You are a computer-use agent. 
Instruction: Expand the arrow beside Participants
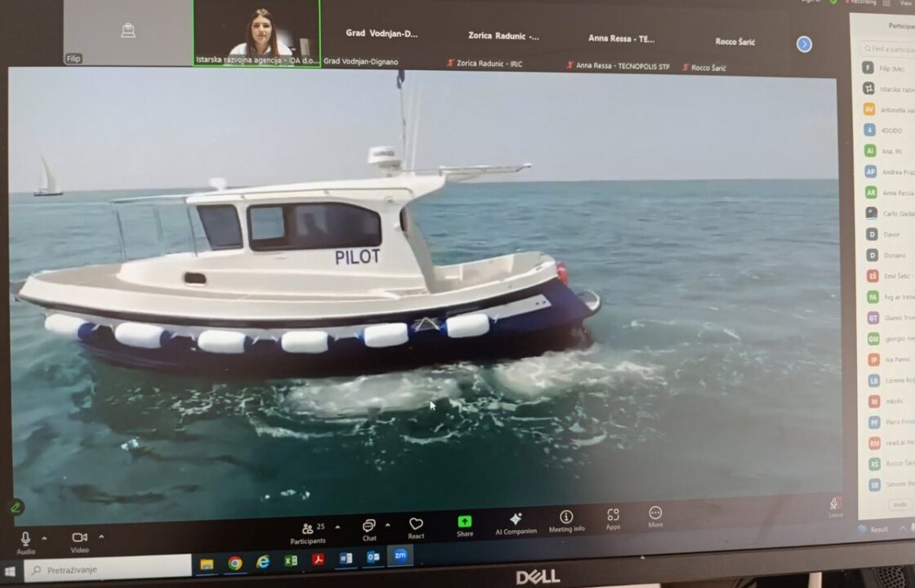(337, 527)
